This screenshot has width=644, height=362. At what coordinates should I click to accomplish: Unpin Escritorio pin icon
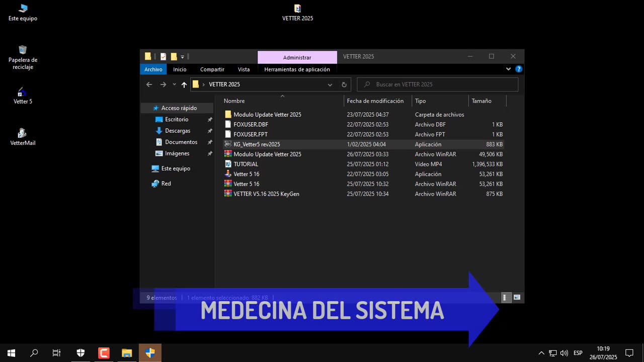click(210, 120)
